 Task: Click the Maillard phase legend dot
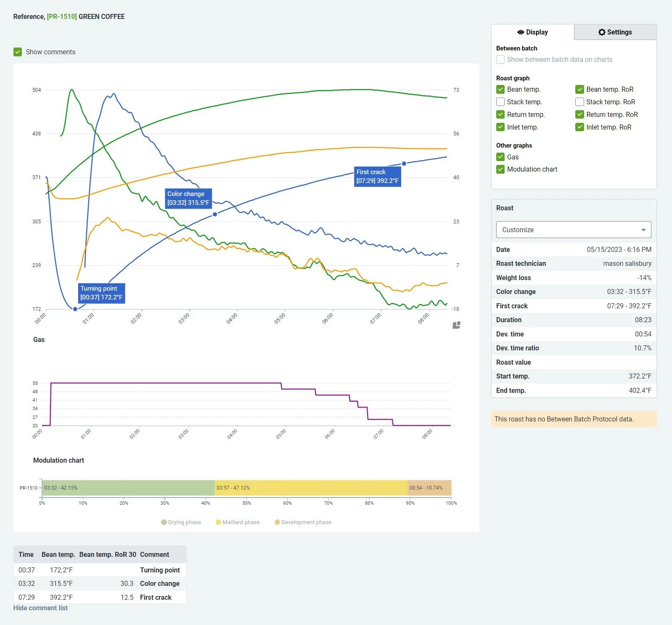click(218, 522)
